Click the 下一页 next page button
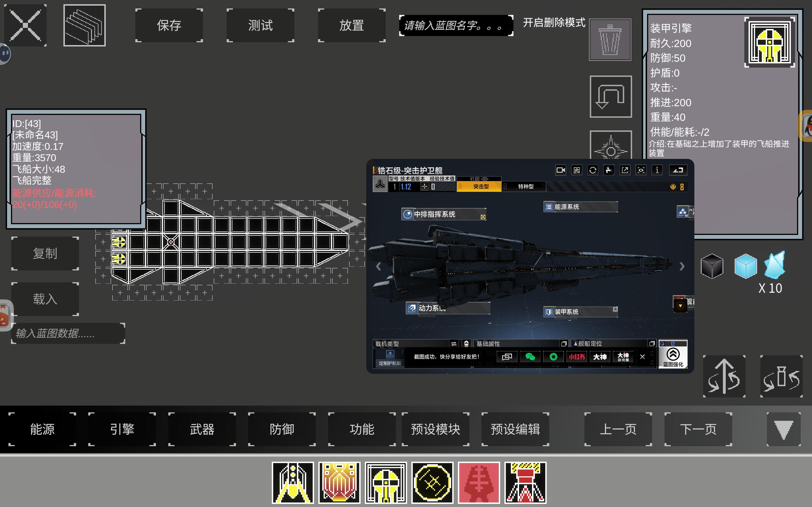 [x=698, y=429]
